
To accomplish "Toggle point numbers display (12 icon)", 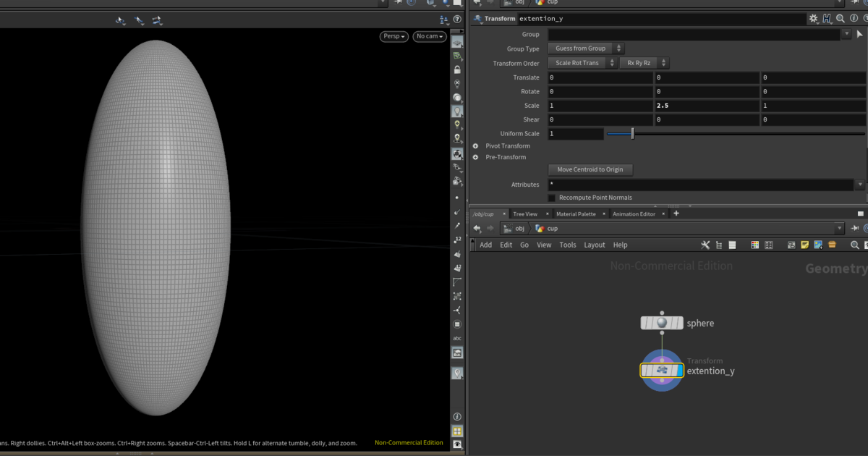I will point(457,239).
